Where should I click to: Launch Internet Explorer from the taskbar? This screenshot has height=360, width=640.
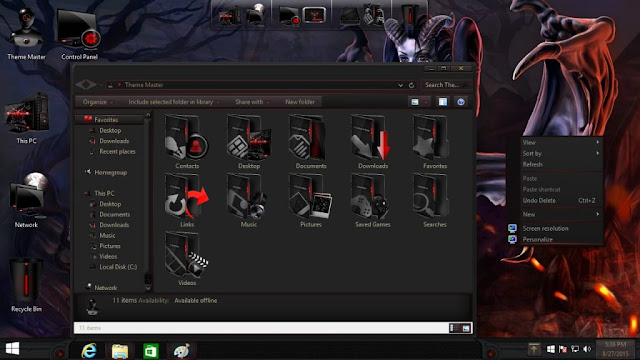pos(89,351)
